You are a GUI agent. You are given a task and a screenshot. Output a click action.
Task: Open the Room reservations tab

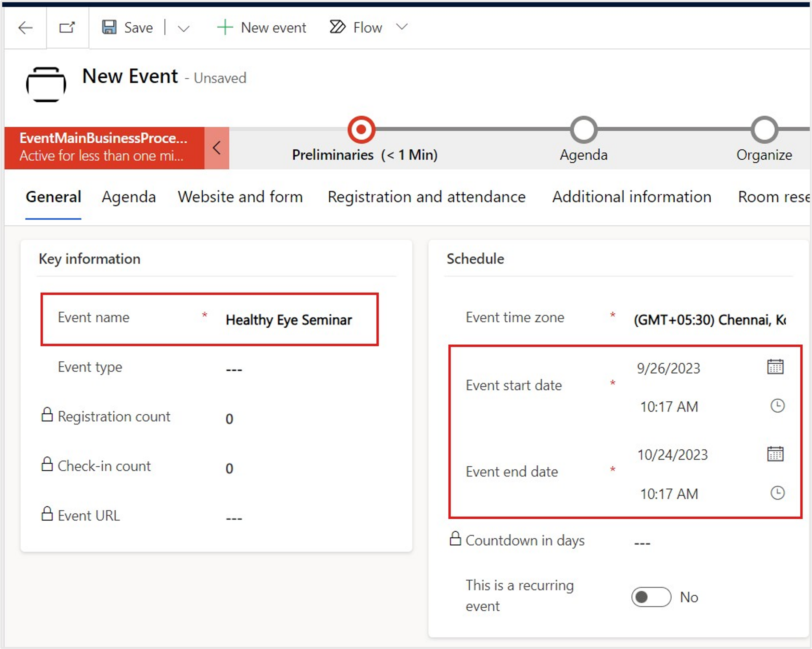pyautogui.click(x=774, y=197)
